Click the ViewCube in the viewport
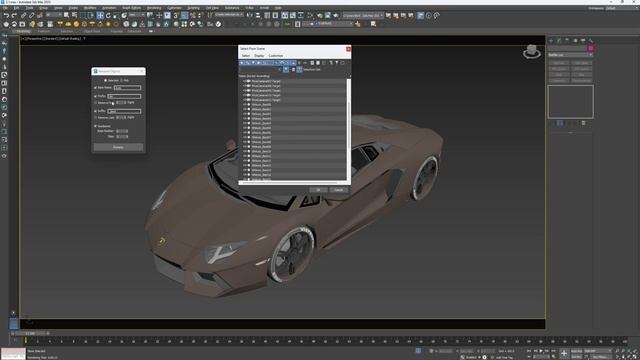Viewport: 640px width, 360px height. click(x=532, y=52)
